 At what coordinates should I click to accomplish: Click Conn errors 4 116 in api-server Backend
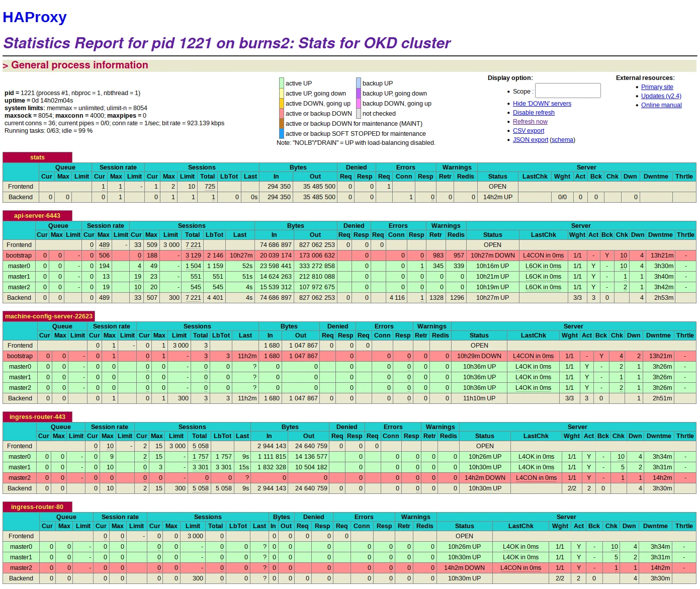(x=397, y=298)
